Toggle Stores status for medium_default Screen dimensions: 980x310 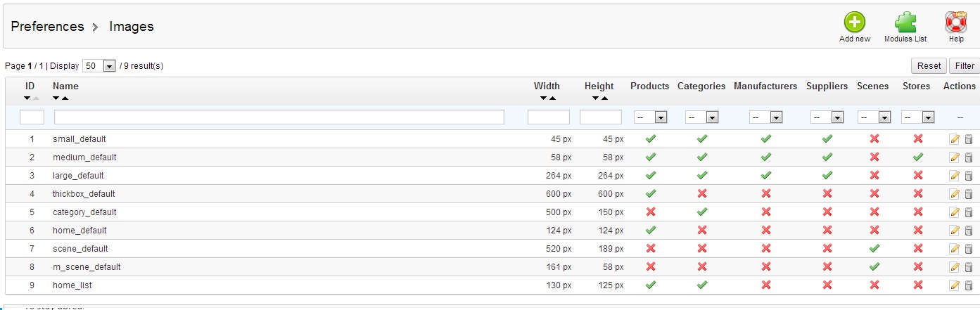coord(918,157)
